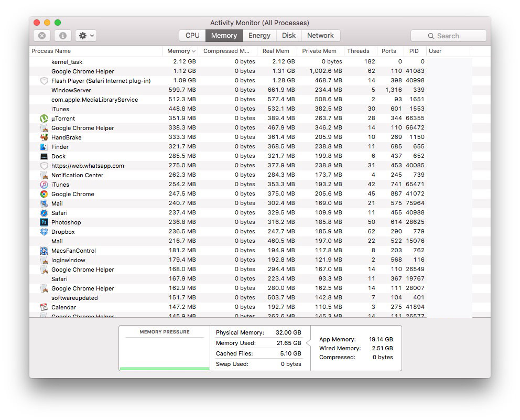
Task: Sort by User column header
Action: (448, 51)
